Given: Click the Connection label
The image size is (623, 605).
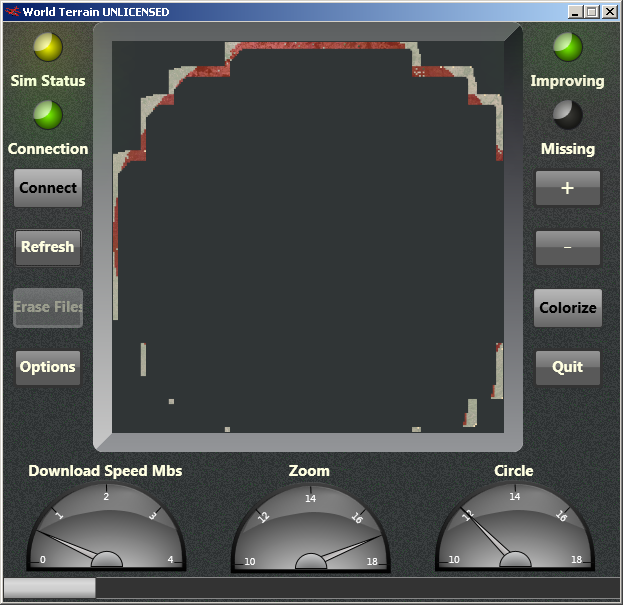Looking at the screenshot, I should 48,149.
